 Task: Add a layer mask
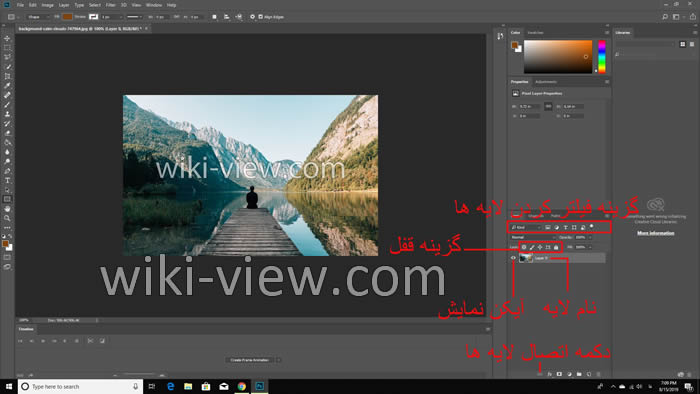point(559,374)
